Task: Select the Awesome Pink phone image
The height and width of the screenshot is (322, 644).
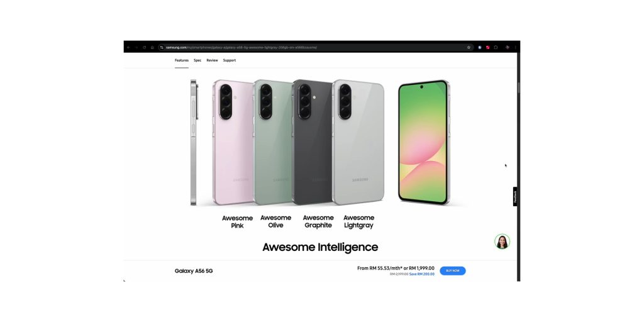Action: tap(233, 142)
